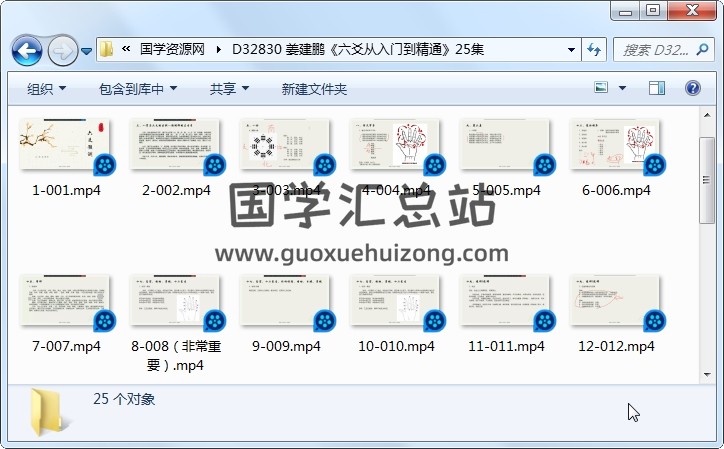Click the 25 个对象 status text
This screenshot has width=724, height=449.
coord(124,399)
